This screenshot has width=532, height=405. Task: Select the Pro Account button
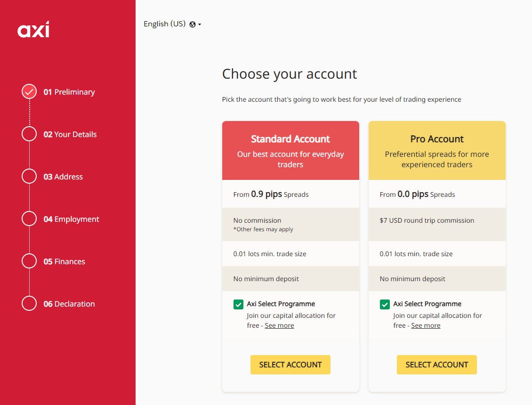pos(436,364)
